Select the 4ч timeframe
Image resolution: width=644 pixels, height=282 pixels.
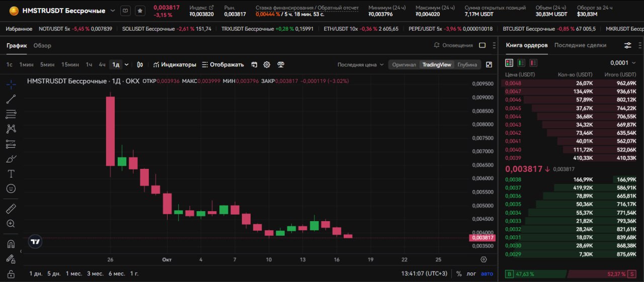(102, 65)
